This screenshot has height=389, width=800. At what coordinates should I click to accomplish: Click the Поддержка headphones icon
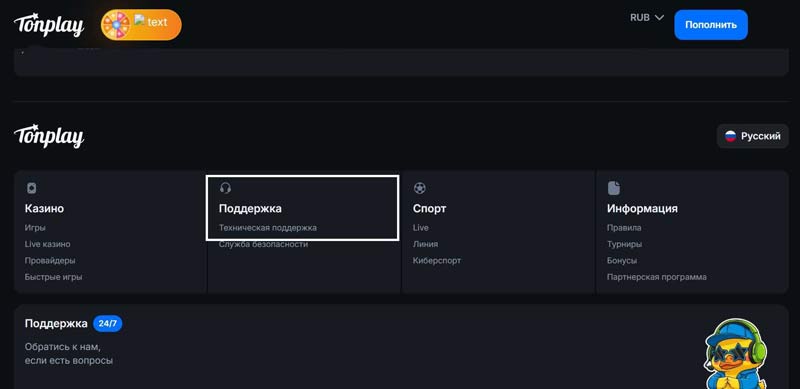pos(225,188)
